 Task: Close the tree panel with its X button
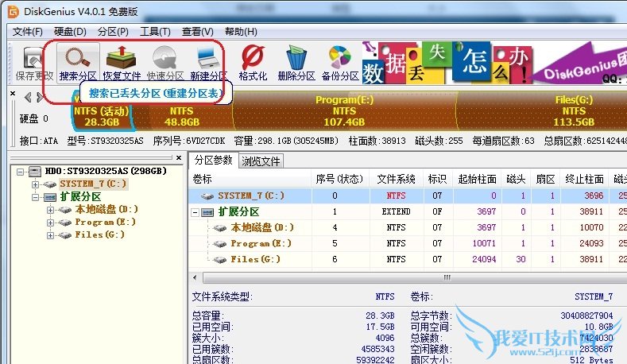click(x=179, y=157)
